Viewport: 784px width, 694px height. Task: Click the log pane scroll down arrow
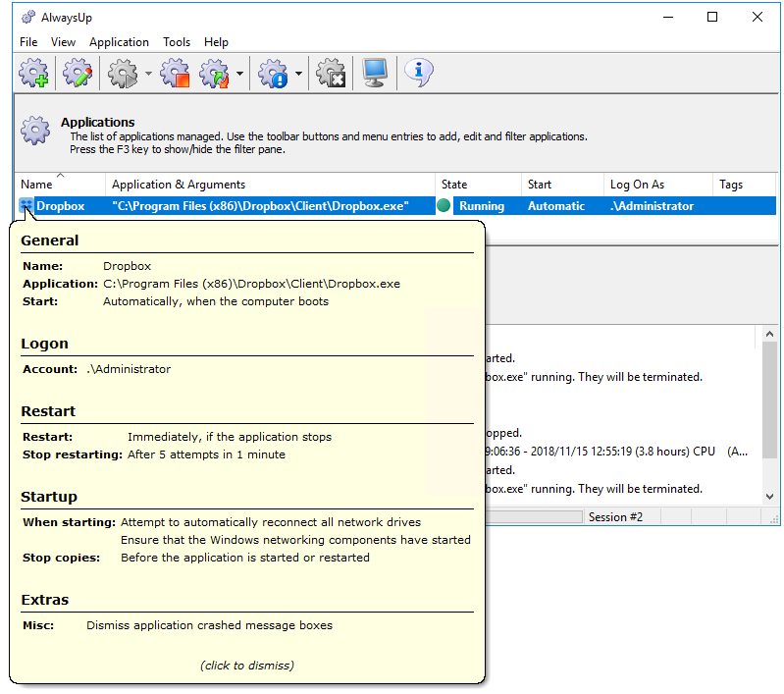point(769,497)
